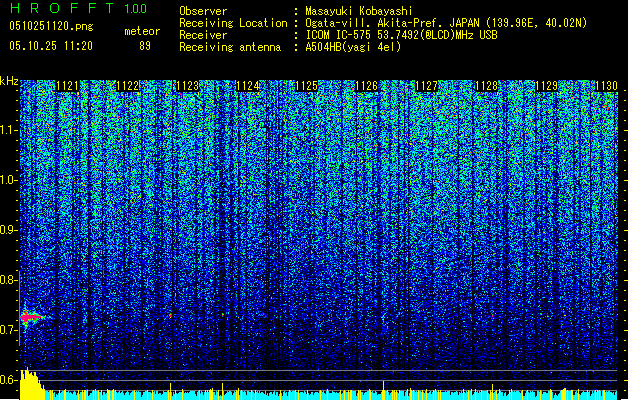Screen dimensions: 629x400
Task: Click the small red echo below the 1128 marker
Action: tap(493, 316)
